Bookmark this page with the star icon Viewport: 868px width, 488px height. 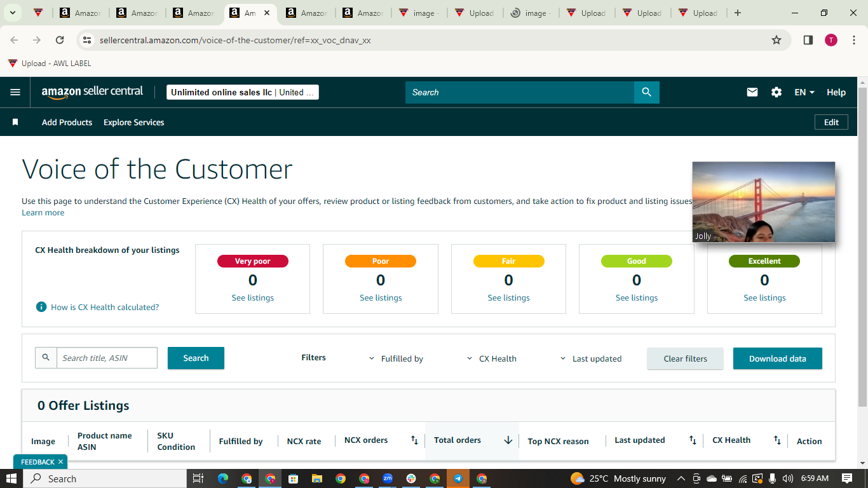coord(776,40)
